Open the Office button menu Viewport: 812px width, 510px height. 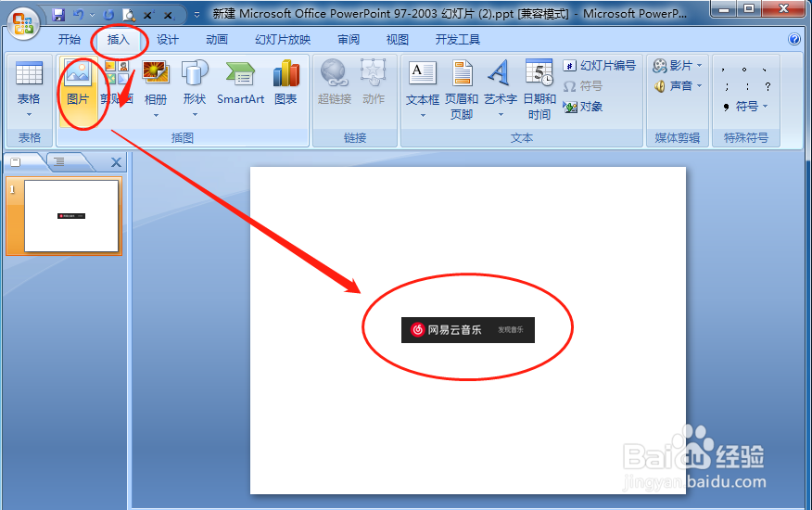pos(22,23)
